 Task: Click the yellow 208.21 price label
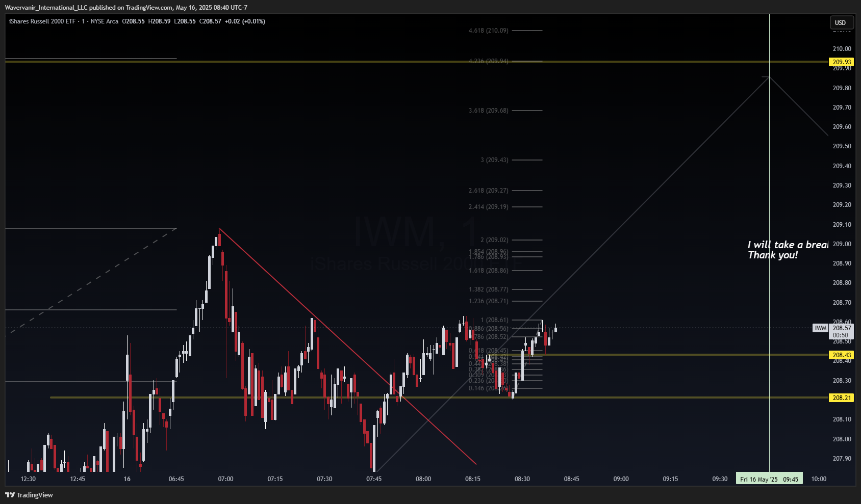coord(842,397)
